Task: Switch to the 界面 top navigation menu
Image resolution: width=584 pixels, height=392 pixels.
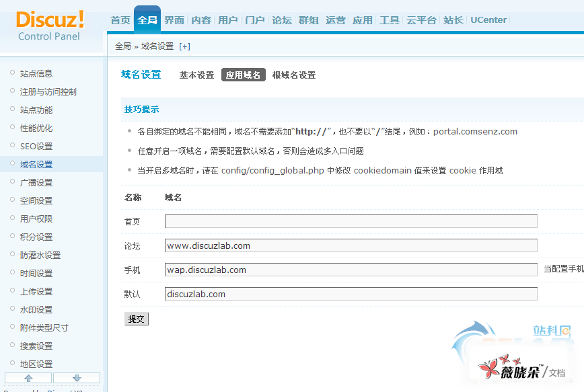Action: pos(174,20)
